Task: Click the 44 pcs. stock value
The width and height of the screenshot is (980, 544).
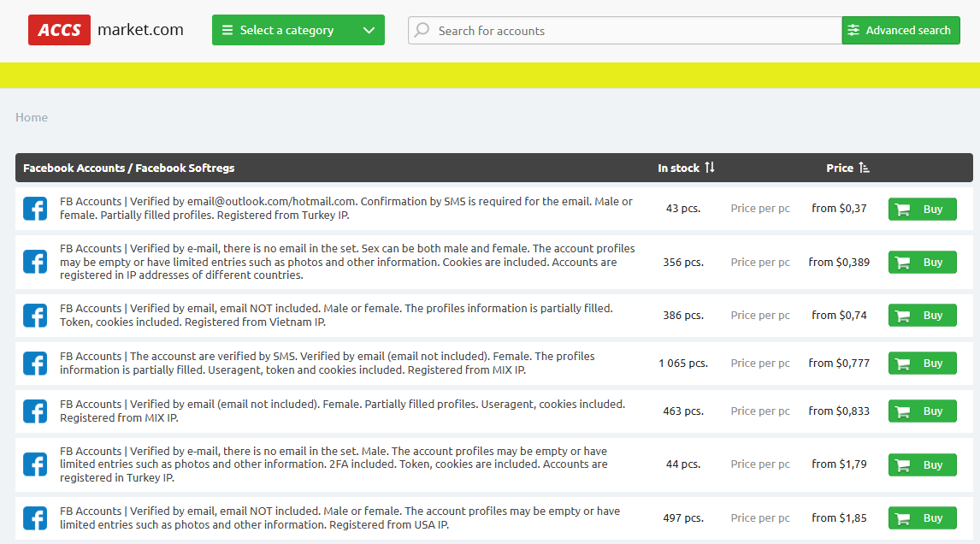Action: tap(683, 464)
